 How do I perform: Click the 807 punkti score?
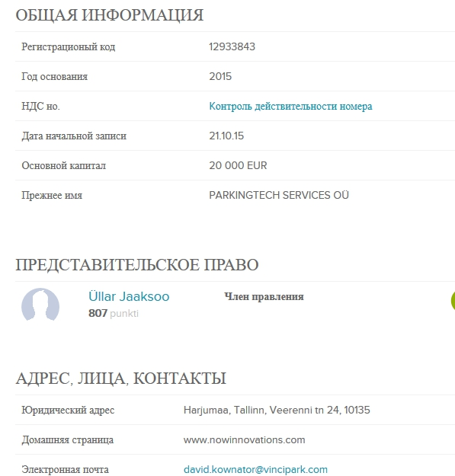(x=114, y=313)
